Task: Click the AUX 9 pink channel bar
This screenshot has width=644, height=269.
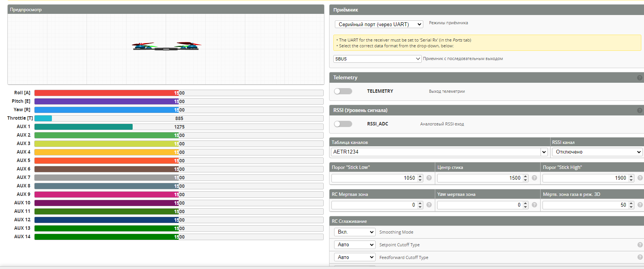Action: pyautogui.click(x=179, y=194)
